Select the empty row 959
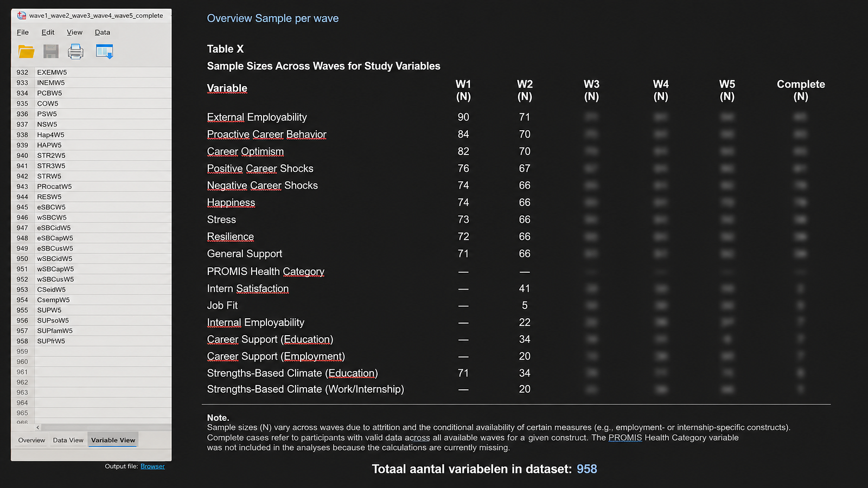Viewport: 868px width, 488px height. [x=91, y=351]
